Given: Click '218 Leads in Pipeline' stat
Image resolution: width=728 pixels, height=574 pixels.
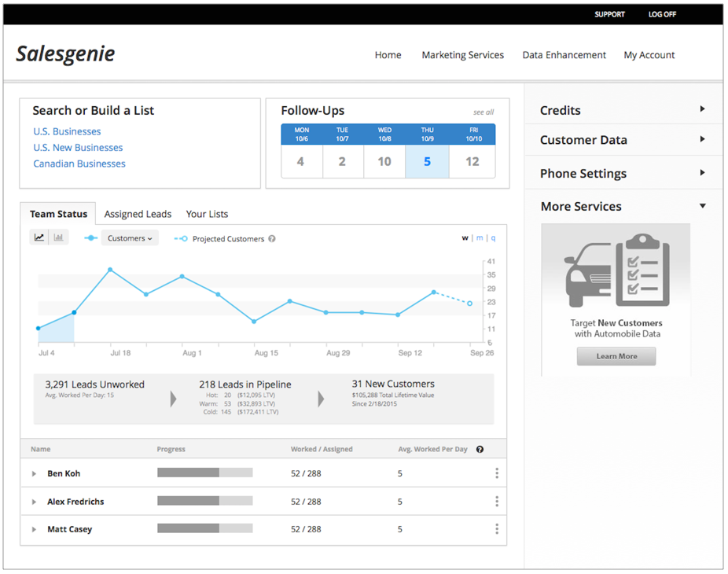Looking at the screenshot, I should [x=245, y=385].
